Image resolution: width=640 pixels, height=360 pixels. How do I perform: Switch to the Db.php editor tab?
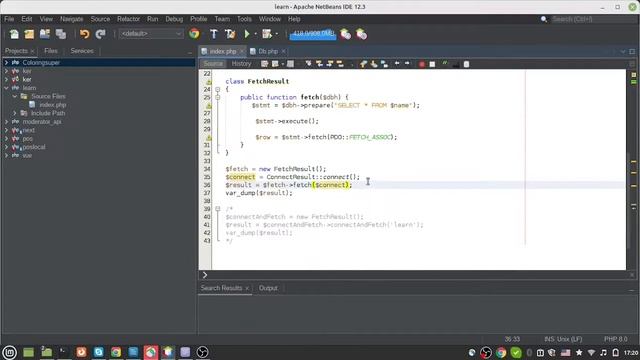click(268, 51)
